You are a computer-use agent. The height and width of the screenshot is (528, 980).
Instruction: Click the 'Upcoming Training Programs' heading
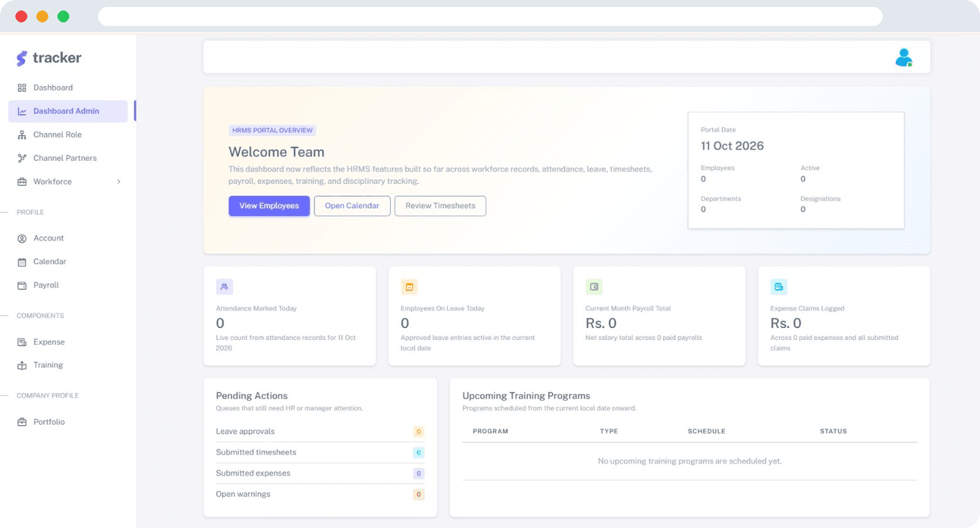point(526,396)
